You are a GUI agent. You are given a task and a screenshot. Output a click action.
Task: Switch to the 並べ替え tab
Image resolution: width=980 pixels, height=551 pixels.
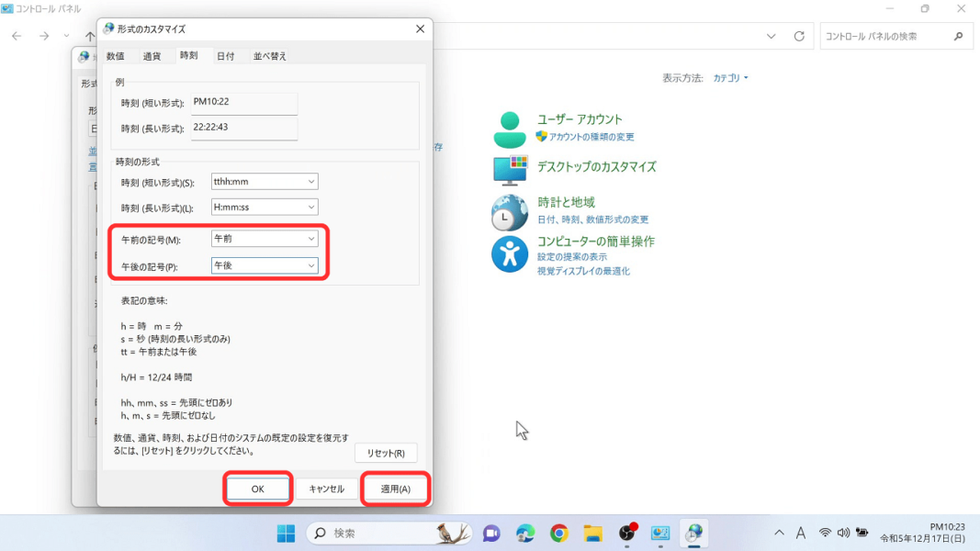269,55
